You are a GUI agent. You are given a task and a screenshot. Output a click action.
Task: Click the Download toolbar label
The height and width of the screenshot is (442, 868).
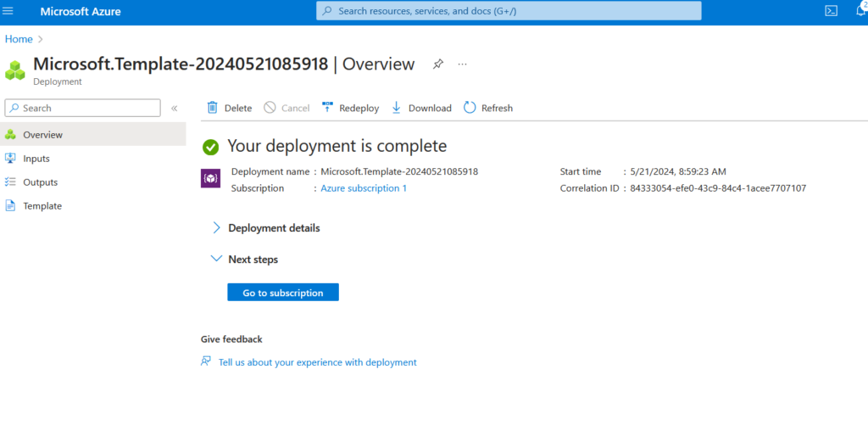tap(430, 108)
